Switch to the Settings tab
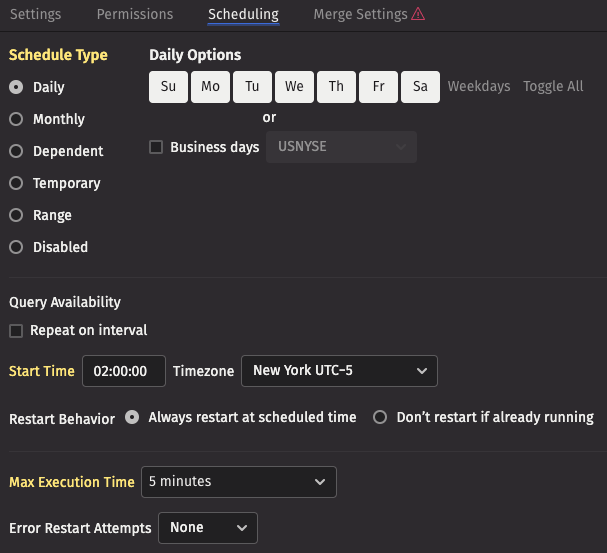Viewport: 607px width, 553px height. [x=35, y=14]
